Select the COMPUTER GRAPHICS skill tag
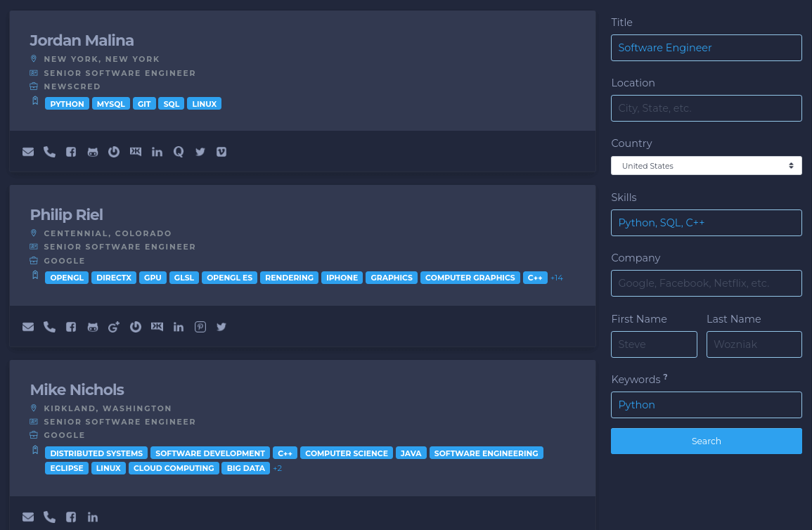This screenshot has width=812, height=530. pyautogui.click(x=470, y=278)
